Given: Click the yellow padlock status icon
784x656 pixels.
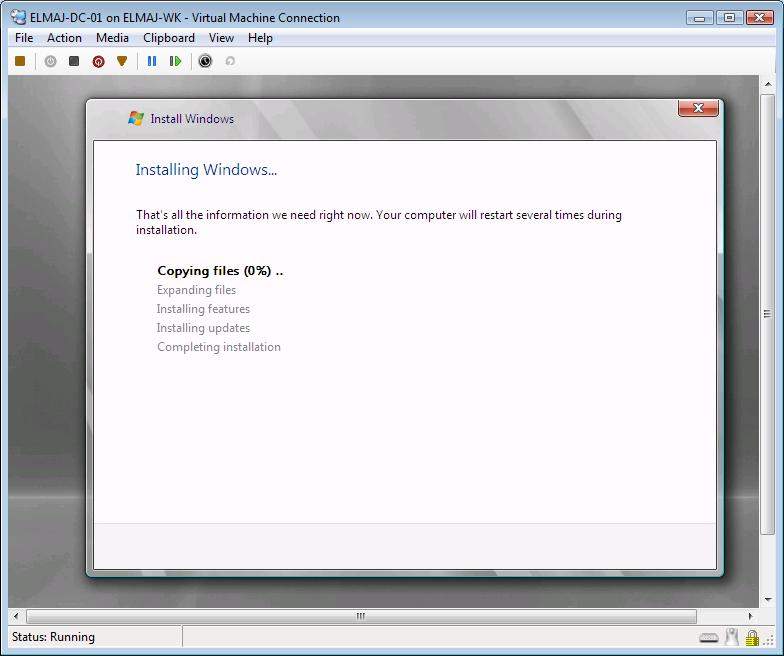Looking at the screenshot, I should coord(751,637).
